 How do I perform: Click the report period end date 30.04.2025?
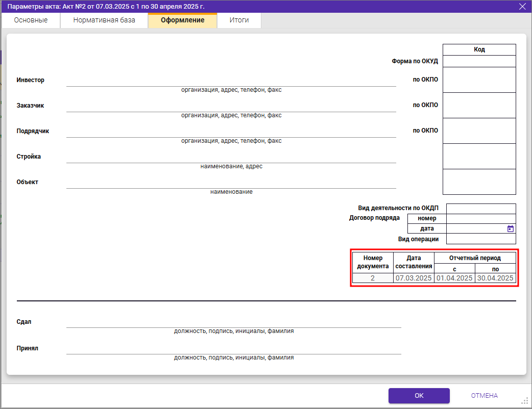495,278
